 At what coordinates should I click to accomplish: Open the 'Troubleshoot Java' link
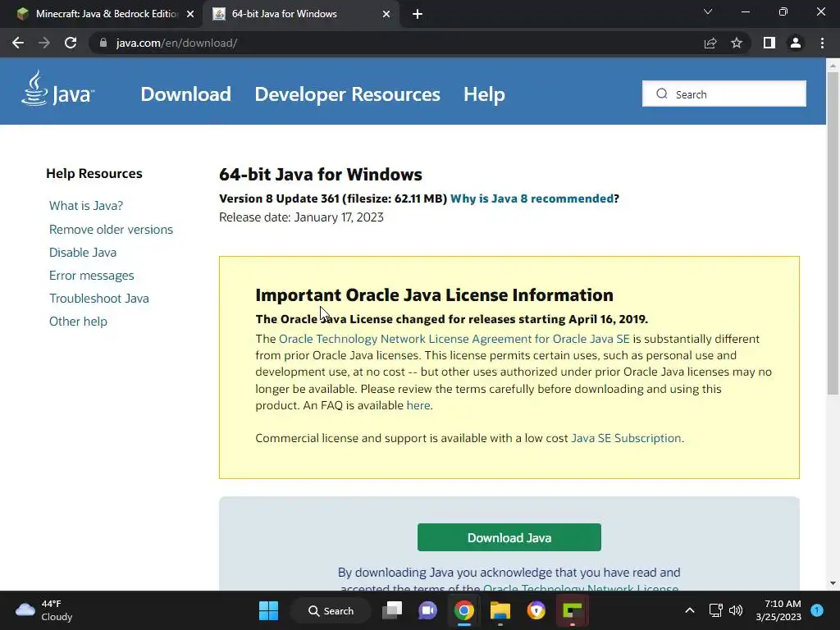pyautogui.click(x=99, y=299)
